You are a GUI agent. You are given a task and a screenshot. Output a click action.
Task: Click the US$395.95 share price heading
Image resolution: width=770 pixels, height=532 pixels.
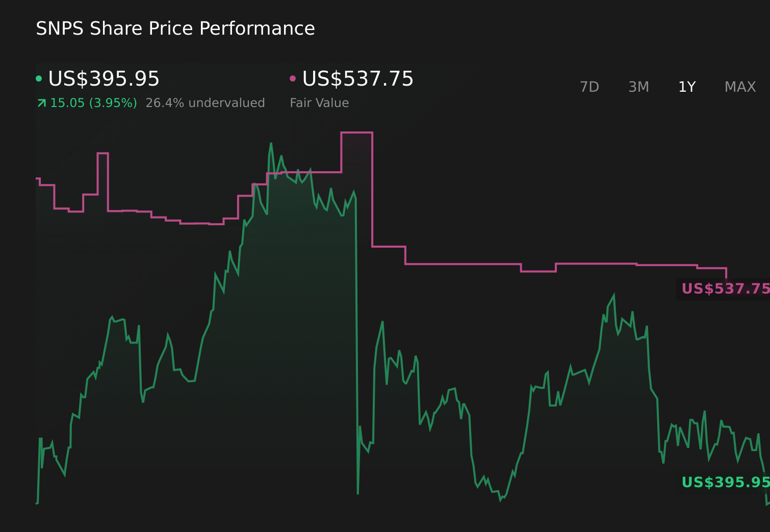104,79
